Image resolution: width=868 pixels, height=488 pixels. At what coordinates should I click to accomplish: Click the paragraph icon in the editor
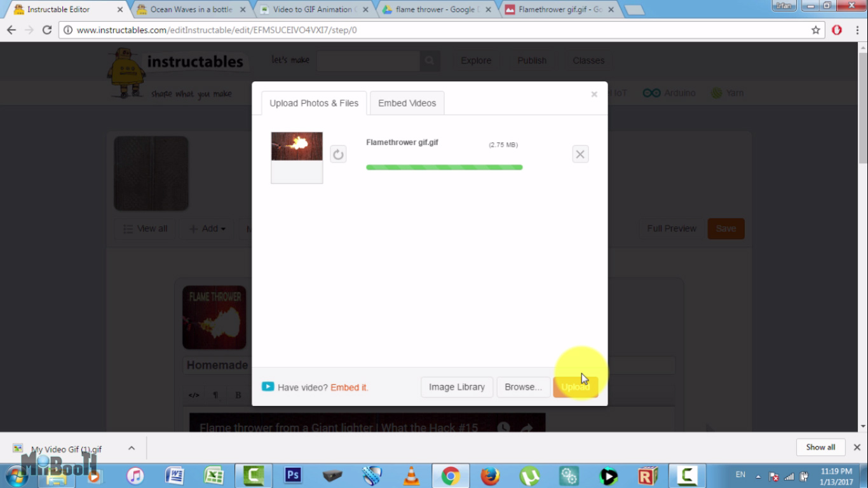pyautogui.click(x=215, y=395)
